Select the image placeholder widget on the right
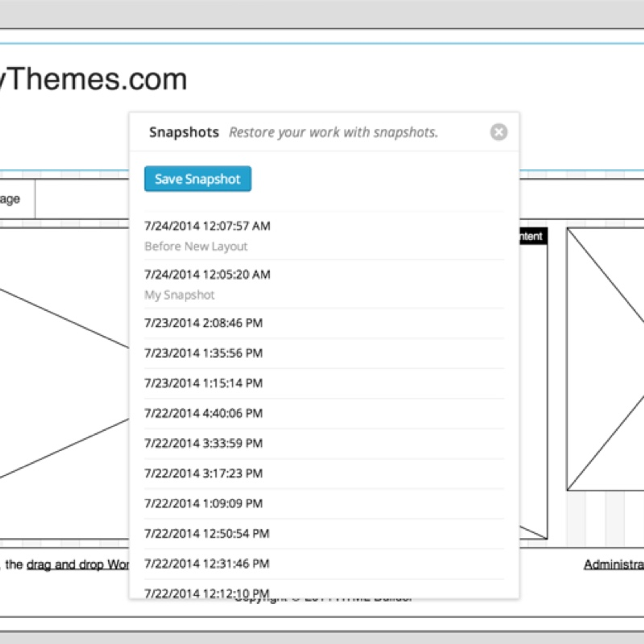This screenshot has width=644, height=644. pyautogui.click(x=605, y=359)
